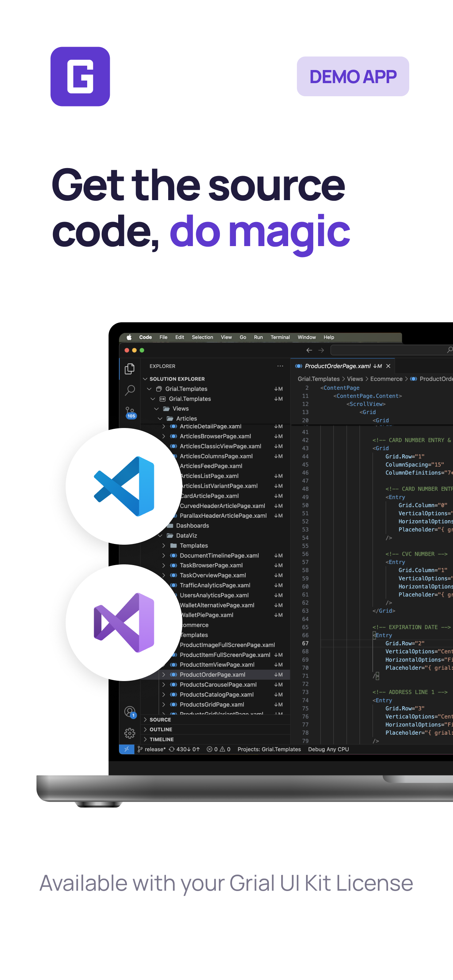Open the Accounts icon in activity bar
453x980 pixels.
[x=130, y=711]
